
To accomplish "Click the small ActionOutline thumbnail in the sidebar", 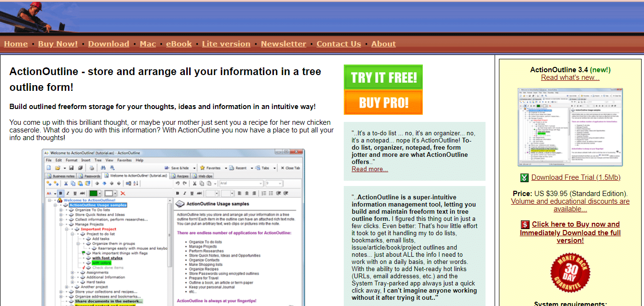I will [x=570, y=127].
